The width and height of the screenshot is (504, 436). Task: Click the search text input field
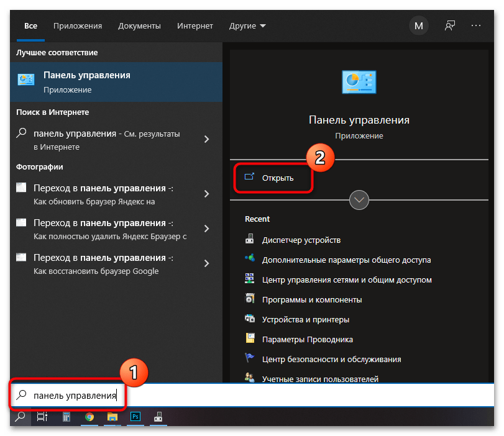pos(249,395)
